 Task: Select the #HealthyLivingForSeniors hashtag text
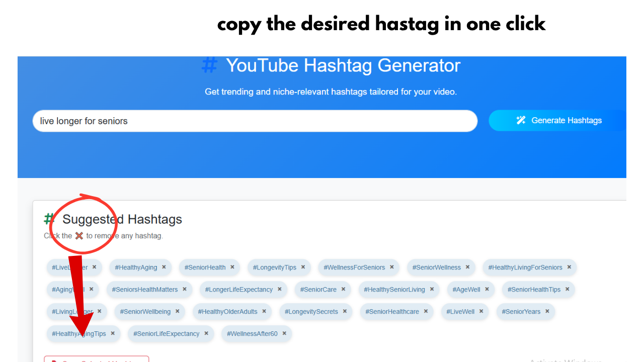(525, 267)
